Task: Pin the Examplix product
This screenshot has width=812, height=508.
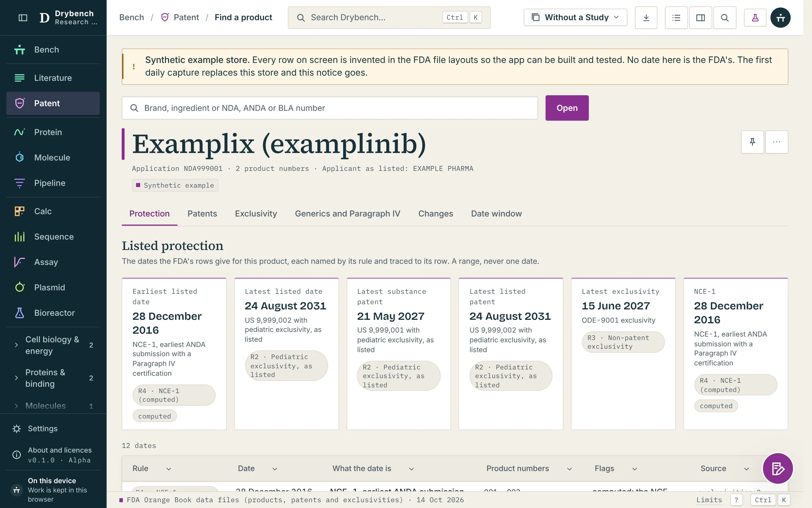Action: (x=752, y=142)
